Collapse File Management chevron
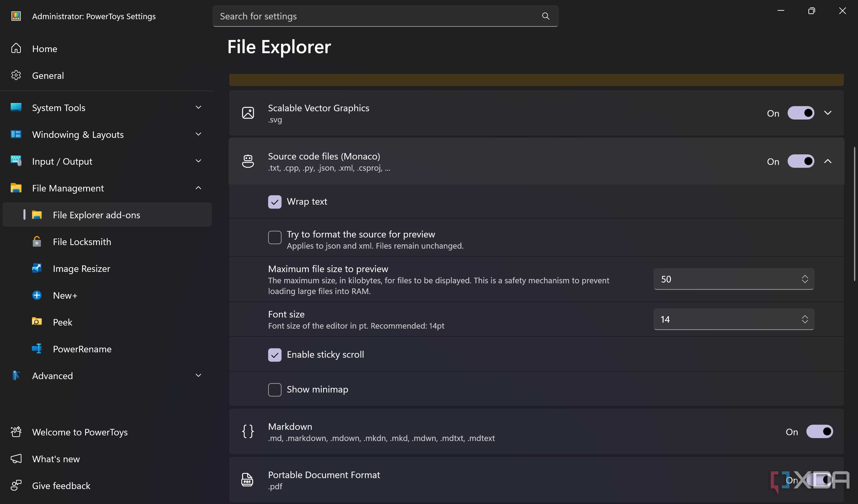The image size is (858, 504). coord(198,188)
